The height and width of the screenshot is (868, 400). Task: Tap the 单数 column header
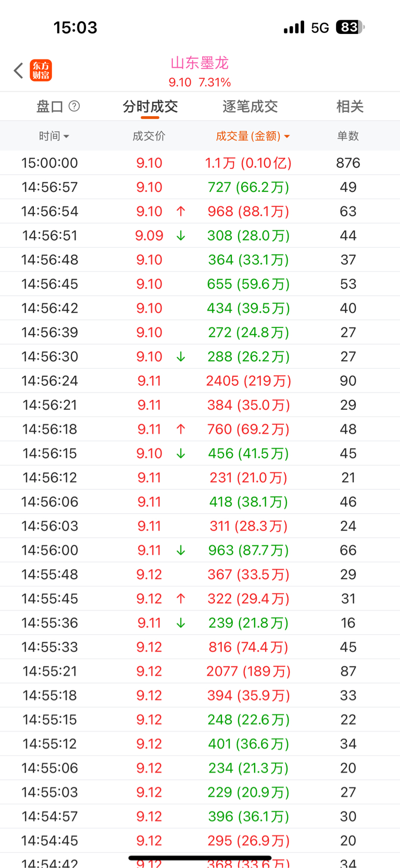[x=348, y=136]
